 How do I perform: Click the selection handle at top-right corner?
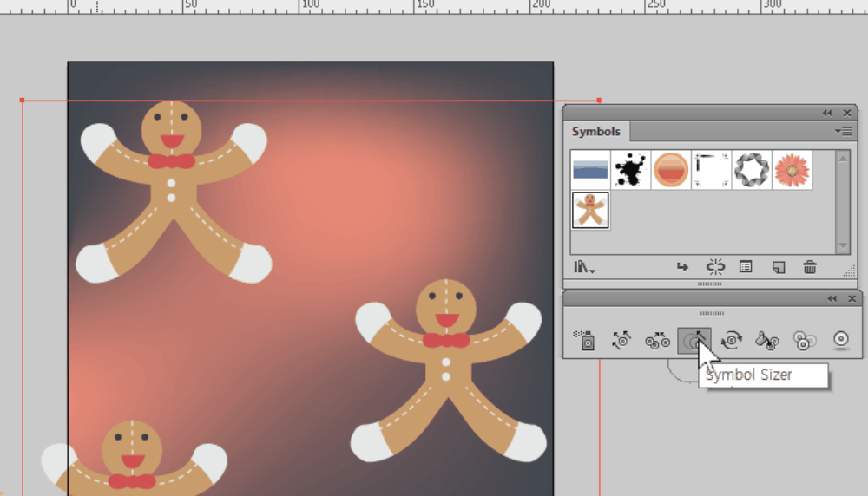point(599,101)
